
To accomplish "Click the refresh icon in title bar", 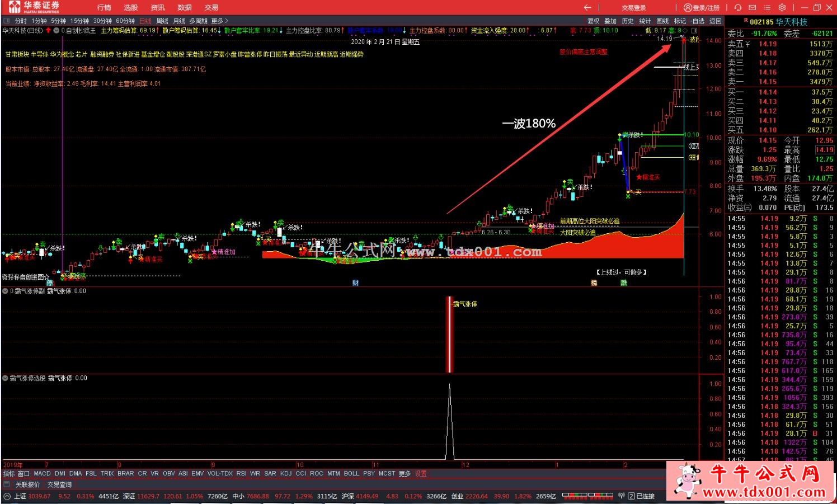I will pyautogui.click(x=738, y=8).
